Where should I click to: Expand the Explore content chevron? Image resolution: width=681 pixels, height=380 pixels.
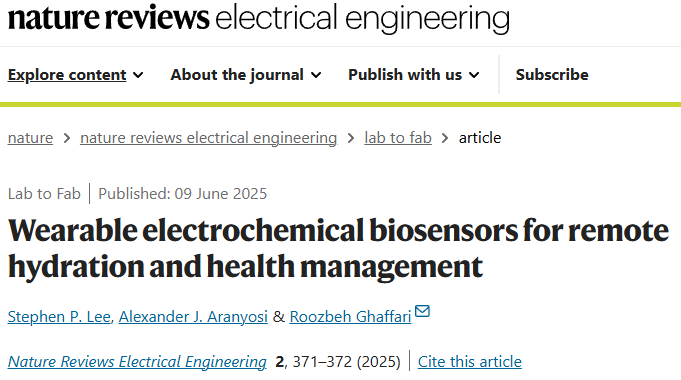(138, 75)
